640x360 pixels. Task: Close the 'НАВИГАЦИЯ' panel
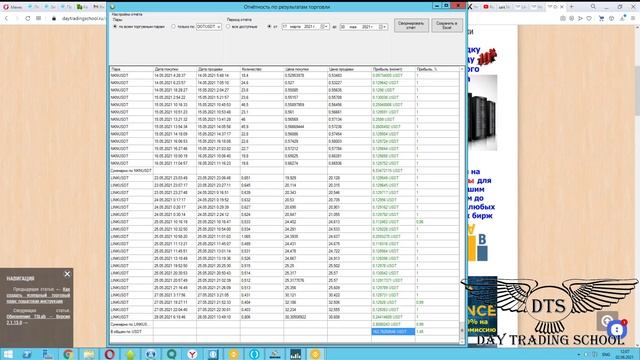coord(67,274)
